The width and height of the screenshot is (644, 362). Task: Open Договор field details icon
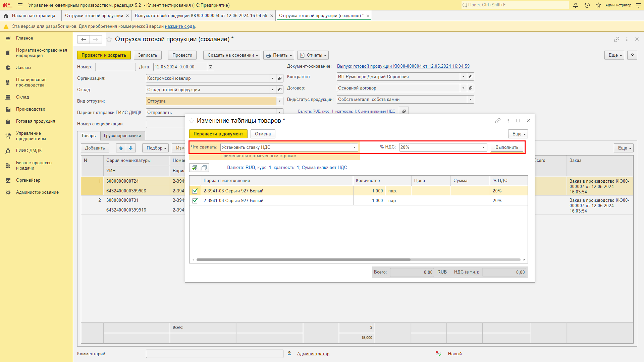pyautogui.click(x=471, y=88)
